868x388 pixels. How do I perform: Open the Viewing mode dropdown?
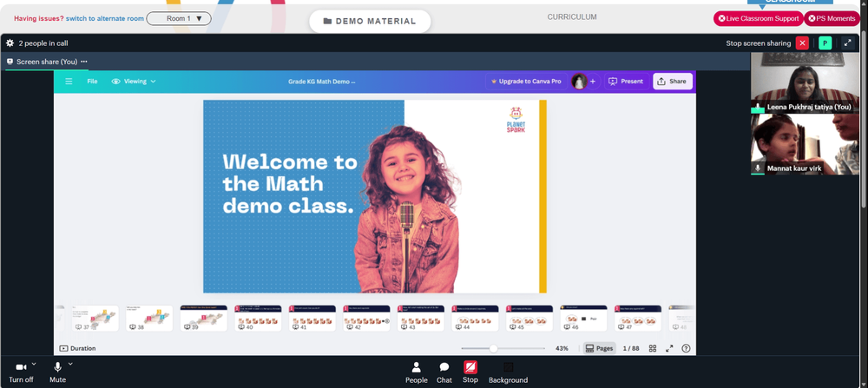point(134,82)
